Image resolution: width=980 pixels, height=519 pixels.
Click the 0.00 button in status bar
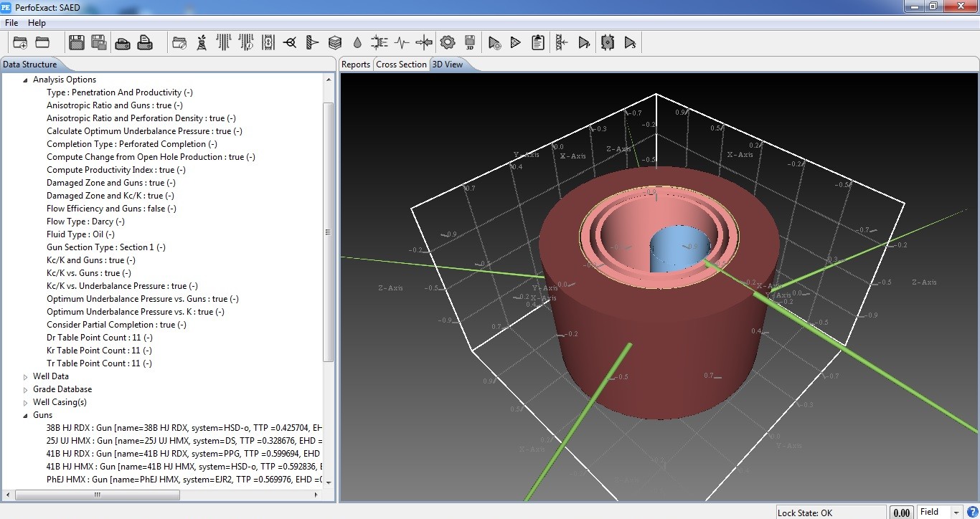coord(901,512)
